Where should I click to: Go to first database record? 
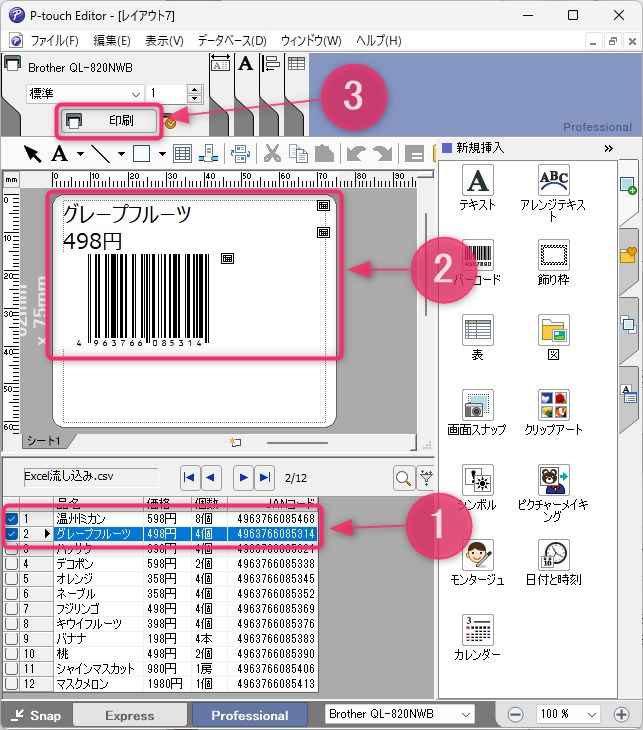190,478
